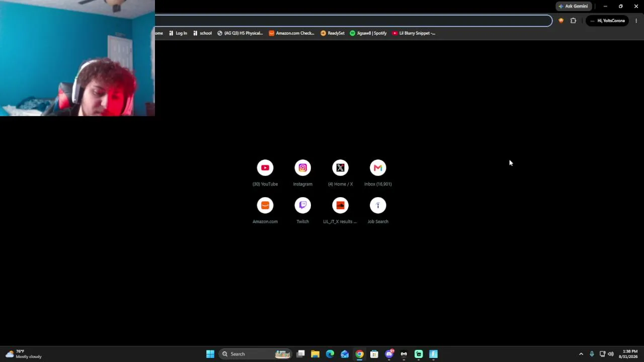Open the Lil Blurry Snippet bookmark
This screenshot has width=644, height=362.
(x=414, y=33)
